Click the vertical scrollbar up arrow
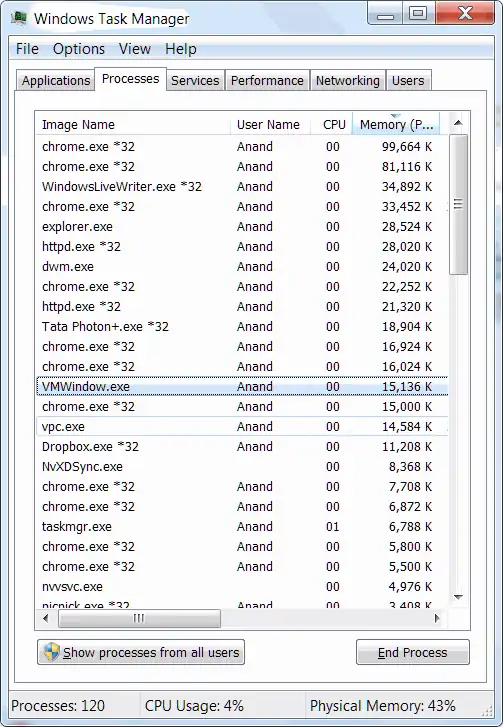This screenshot has width=503, height=727. coord(458,123)
